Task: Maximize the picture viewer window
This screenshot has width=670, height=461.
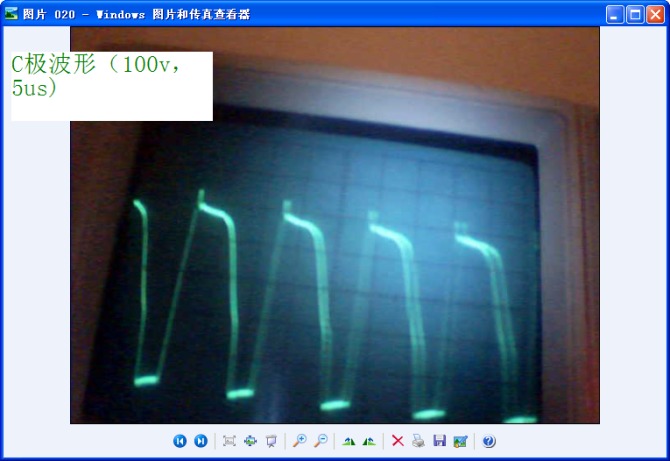Action: (x=635, y=15)
